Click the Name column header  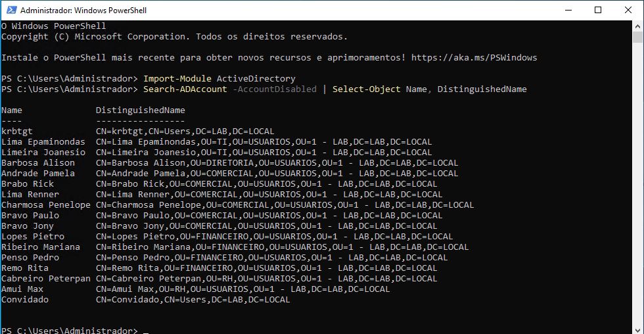pyautogui.click(x=12, y=110)
